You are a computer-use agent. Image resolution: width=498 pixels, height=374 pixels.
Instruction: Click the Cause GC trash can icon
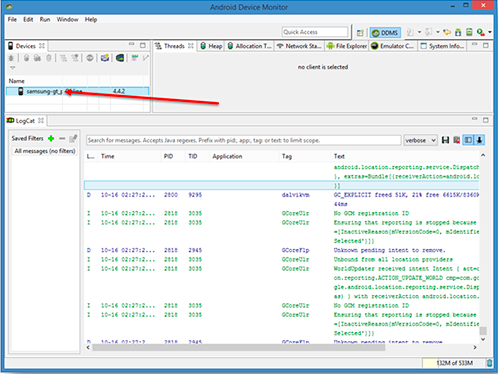(x=49, y=58)
